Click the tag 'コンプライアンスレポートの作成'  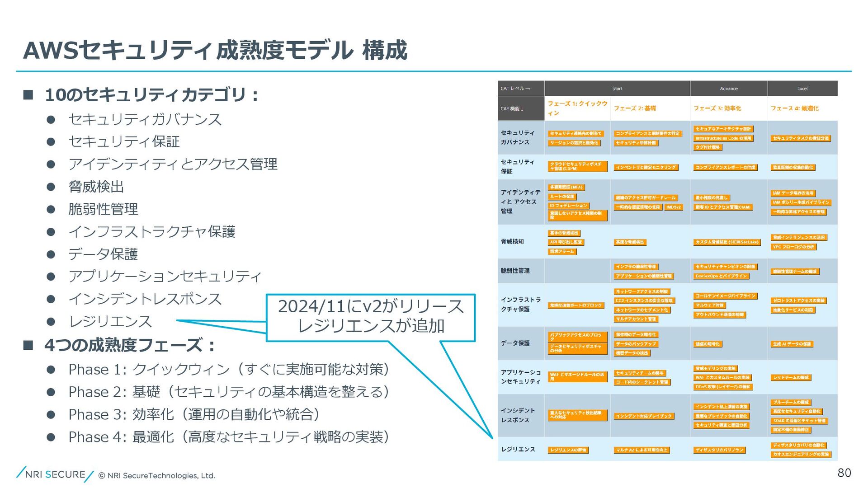[725, 168]
